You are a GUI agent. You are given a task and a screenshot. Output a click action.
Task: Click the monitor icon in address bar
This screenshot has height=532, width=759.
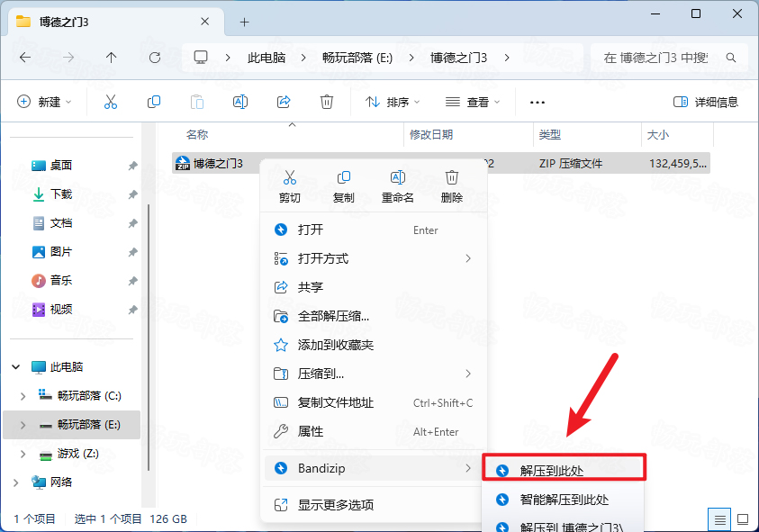point(201,58)
